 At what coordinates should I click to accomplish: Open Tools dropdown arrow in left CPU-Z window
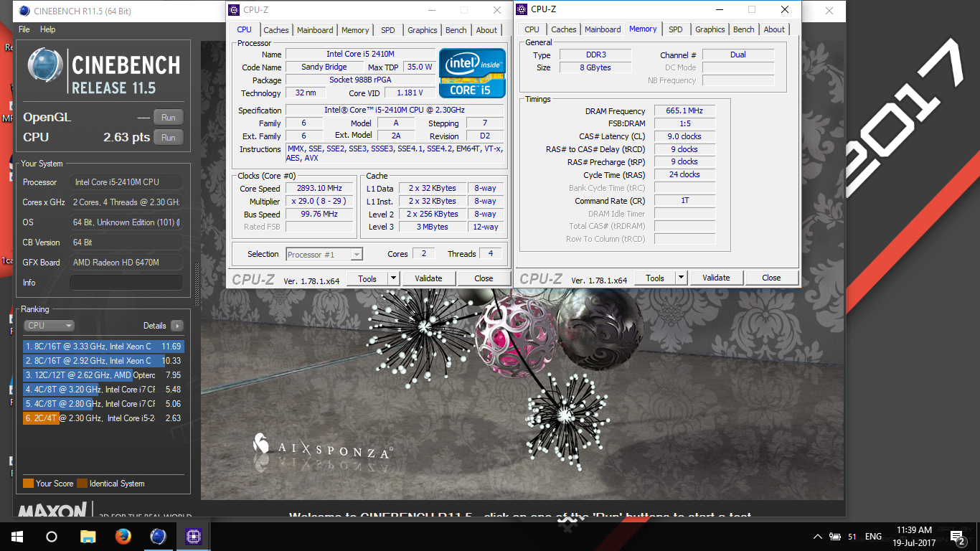click(x=394, y=278)
